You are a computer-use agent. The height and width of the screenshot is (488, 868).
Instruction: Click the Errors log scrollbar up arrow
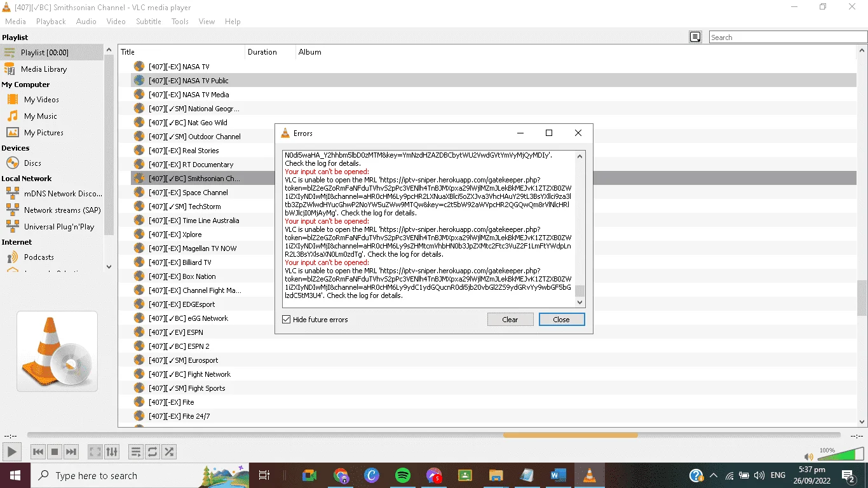580,156
